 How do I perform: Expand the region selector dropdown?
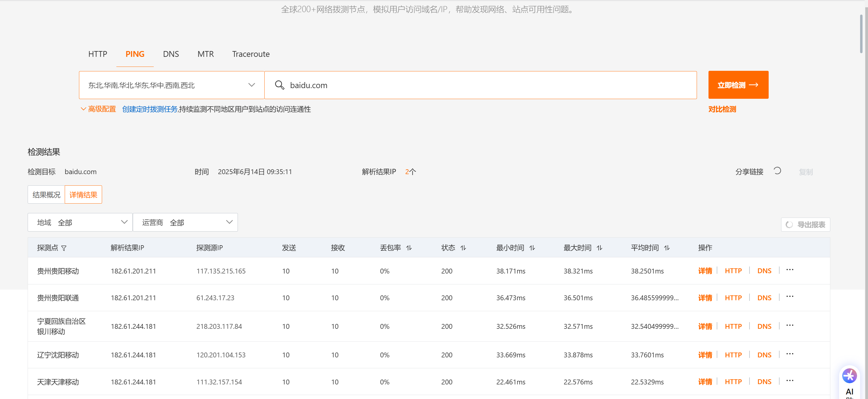point(172,85)
